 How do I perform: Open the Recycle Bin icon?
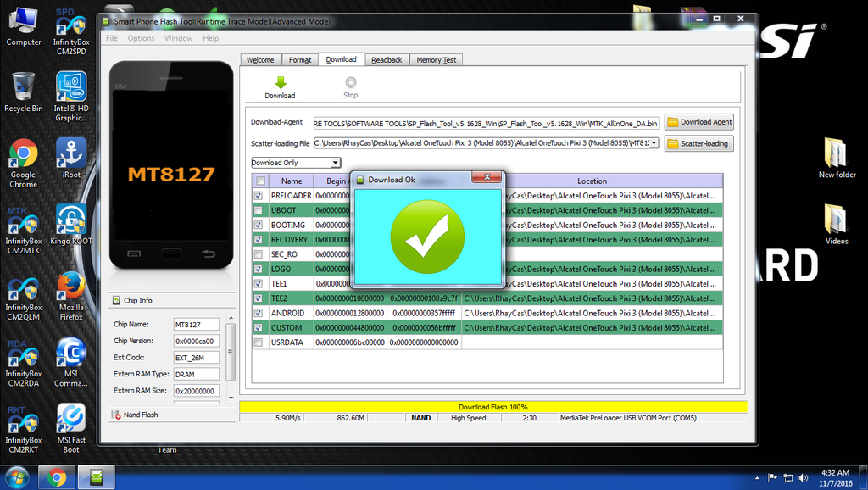click(23, 88)
